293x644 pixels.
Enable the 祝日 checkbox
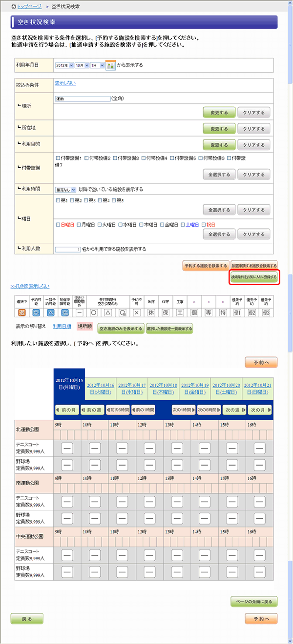tap(204, 225)
